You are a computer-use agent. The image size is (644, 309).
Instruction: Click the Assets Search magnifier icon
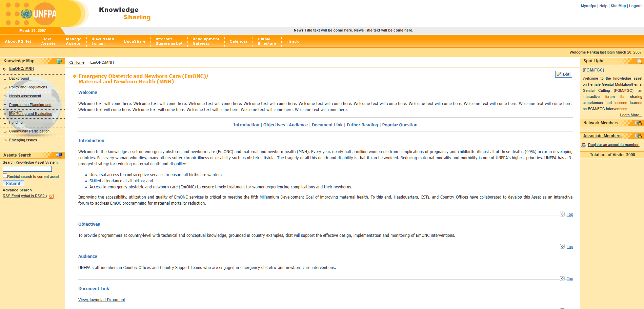pos(59,155)
